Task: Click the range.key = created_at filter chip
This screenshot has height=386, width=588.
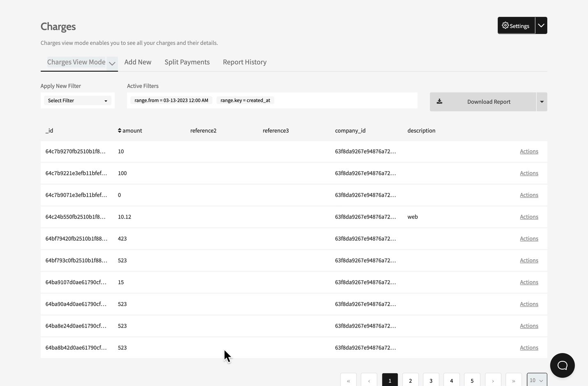Action: point(245,100)
